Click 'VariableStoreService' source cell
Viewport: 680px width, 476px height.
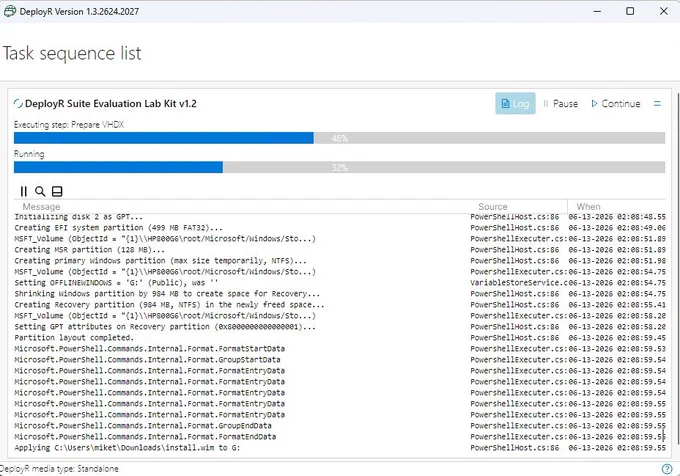519,283
